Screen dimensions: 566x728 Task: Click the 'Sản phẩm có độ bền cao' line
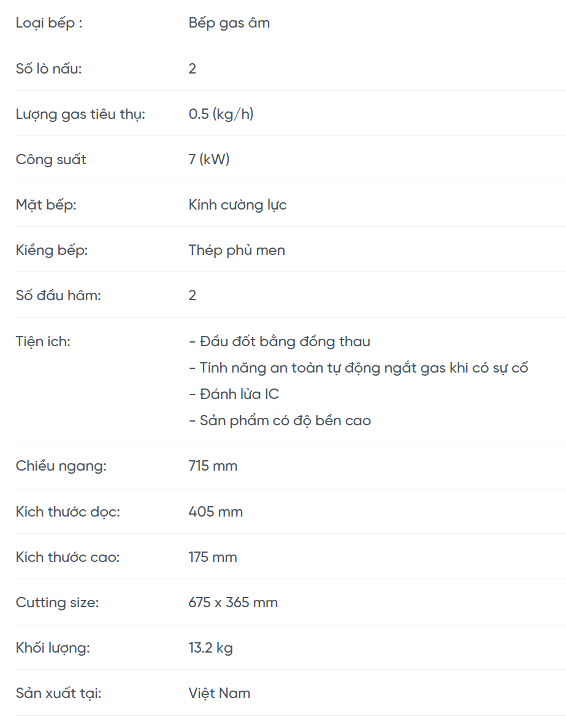coord(280,420)
